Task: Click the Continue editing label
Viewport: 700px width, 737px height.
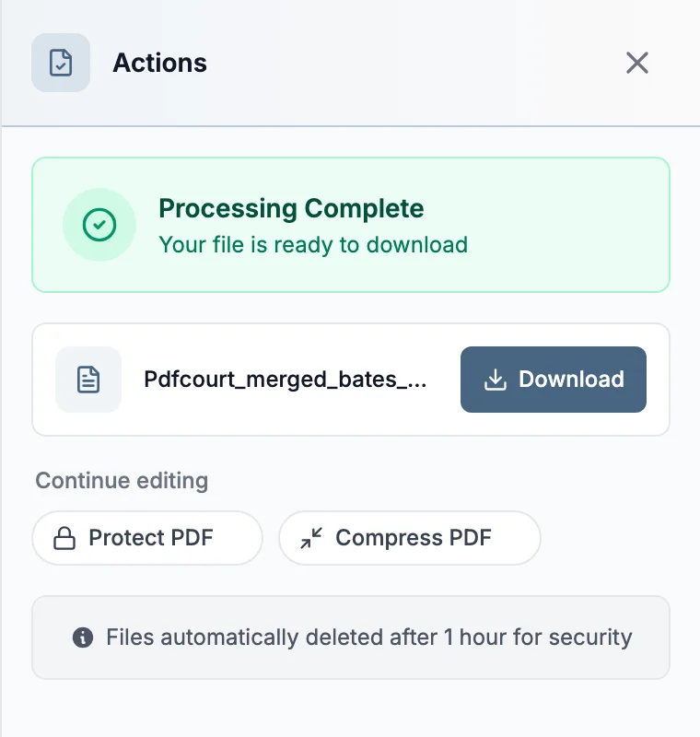Action: (x=122, y=480)
